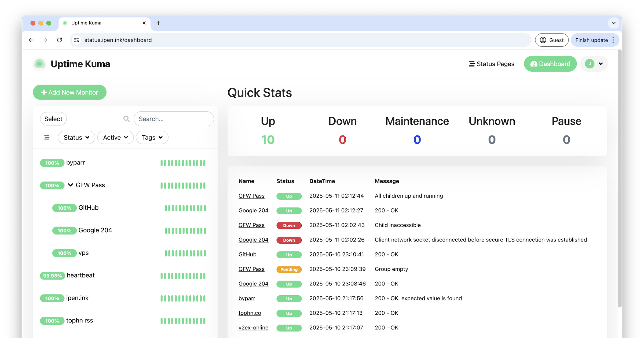
Task: Click the filter list hamburger icon
Action: coord(47,138)
